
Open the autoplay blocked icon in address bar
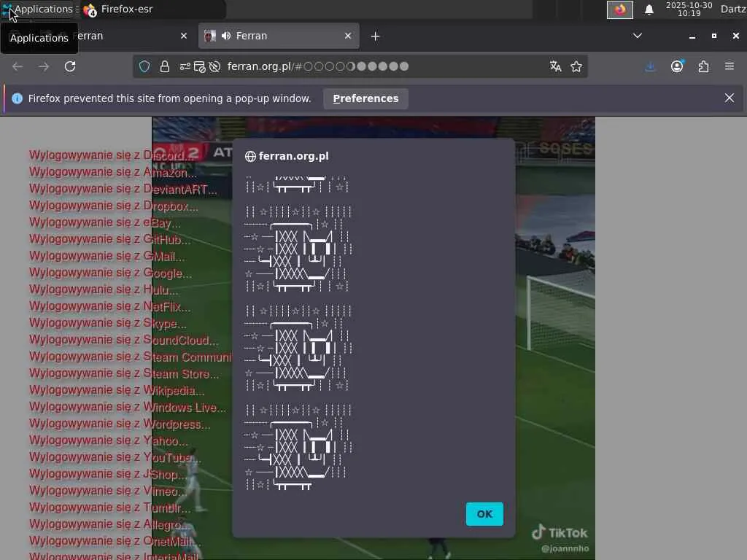(215, 66)
